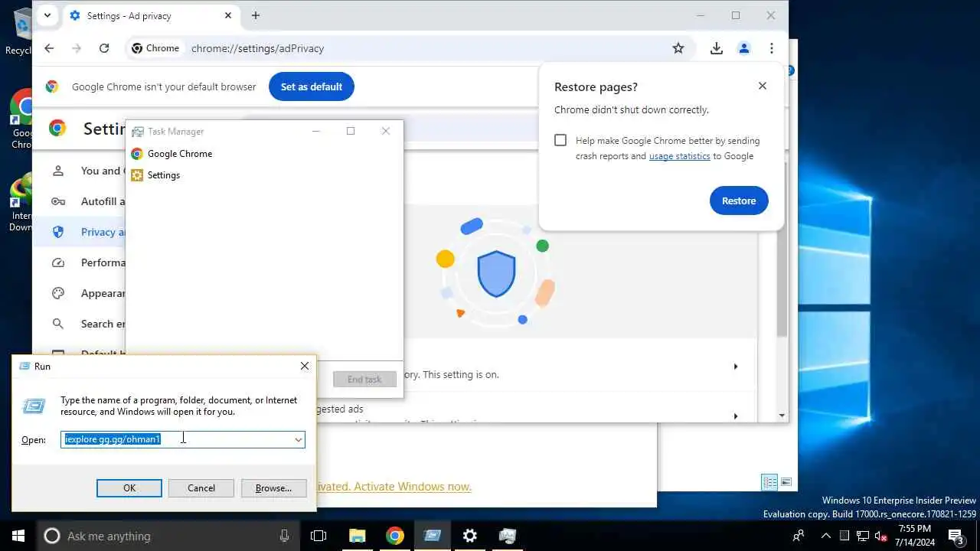Set Chrome as default browser
Viewport: 980px width, 551px height.
(x=311, y=86)
